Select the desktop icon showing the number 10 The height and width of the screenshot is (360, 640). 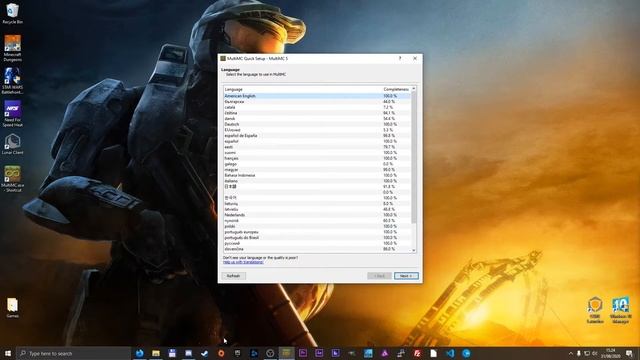[620, 310]
